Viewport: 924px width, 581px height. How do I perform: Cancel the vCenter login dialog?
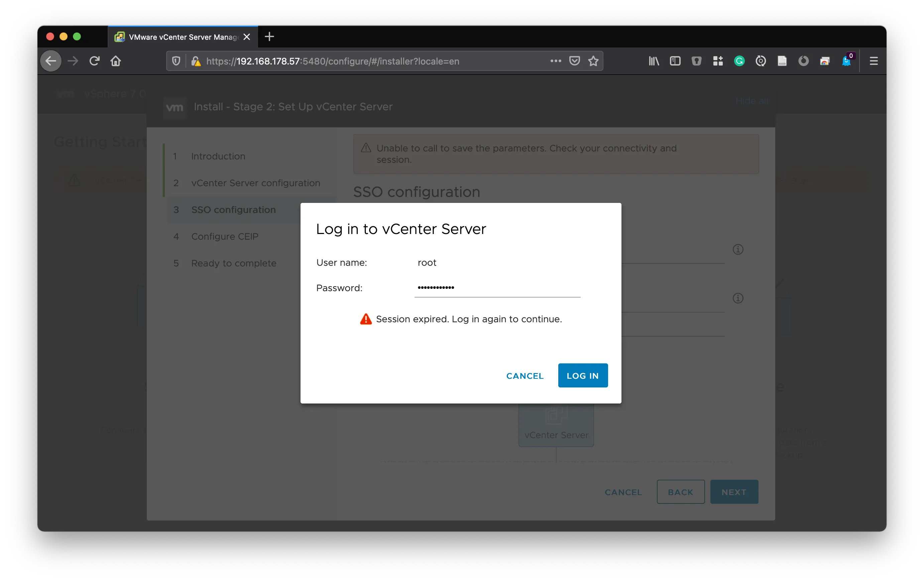[x=525, y=376]
